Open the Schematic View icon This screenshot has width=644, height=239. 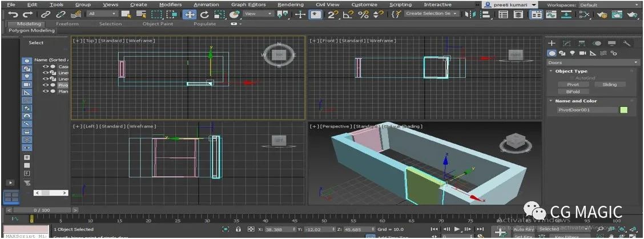point(567,14)
